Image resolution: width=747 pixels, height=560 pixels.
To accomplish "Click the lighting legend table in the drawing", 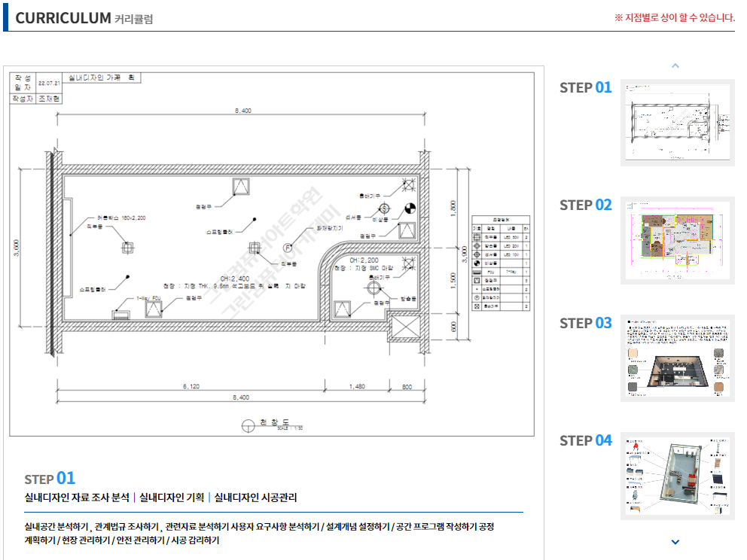I will (501, 263).
